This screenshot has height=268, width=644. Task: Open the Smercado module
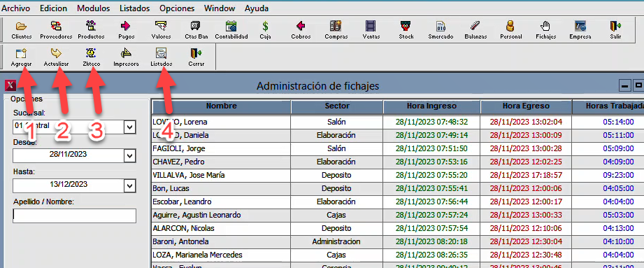pyautogui.click(x=441, y=30)
